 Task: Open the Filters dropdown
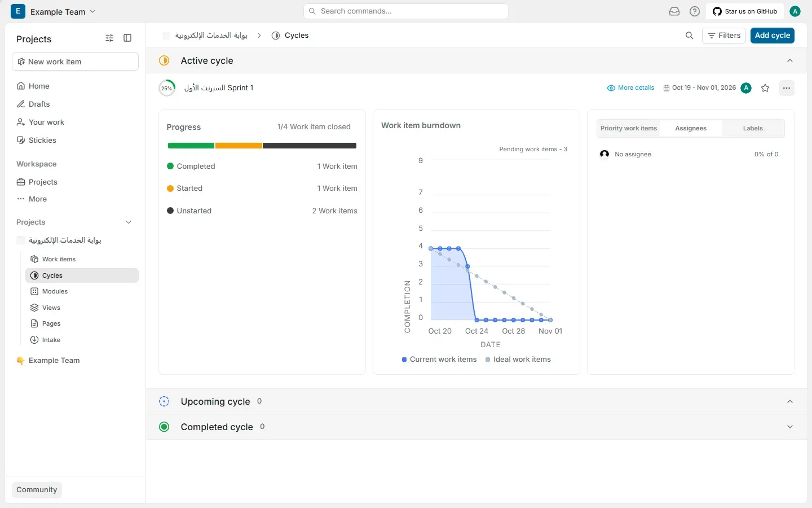pos(724,36)
